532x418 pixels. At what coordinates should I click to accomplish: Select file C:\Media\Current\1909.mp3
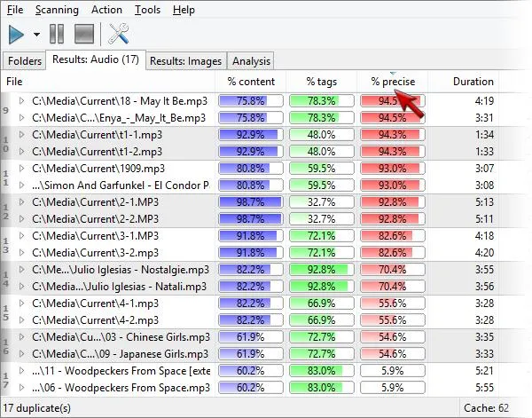tap(98, 169)
